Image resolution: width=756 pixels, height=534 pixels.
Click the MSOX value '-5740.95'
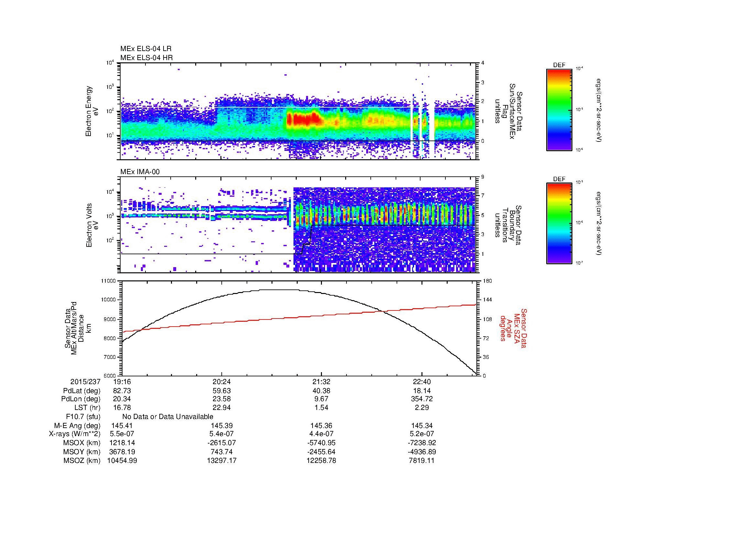point(321,443)
